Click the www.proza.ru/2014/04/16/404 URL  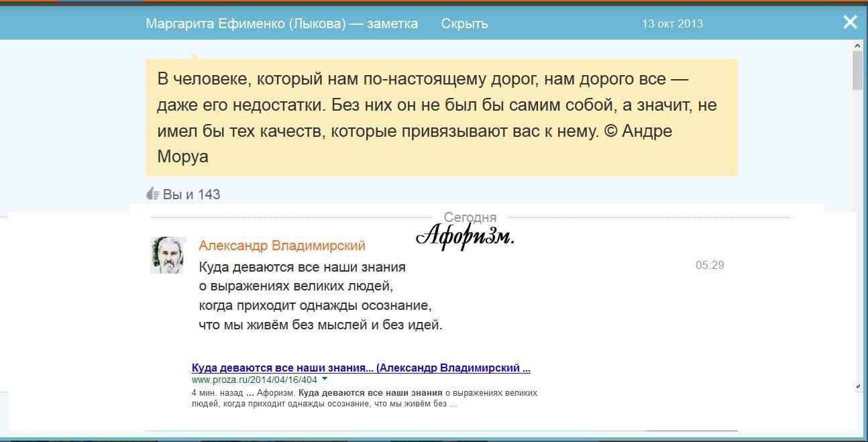[x=254, y=380]
